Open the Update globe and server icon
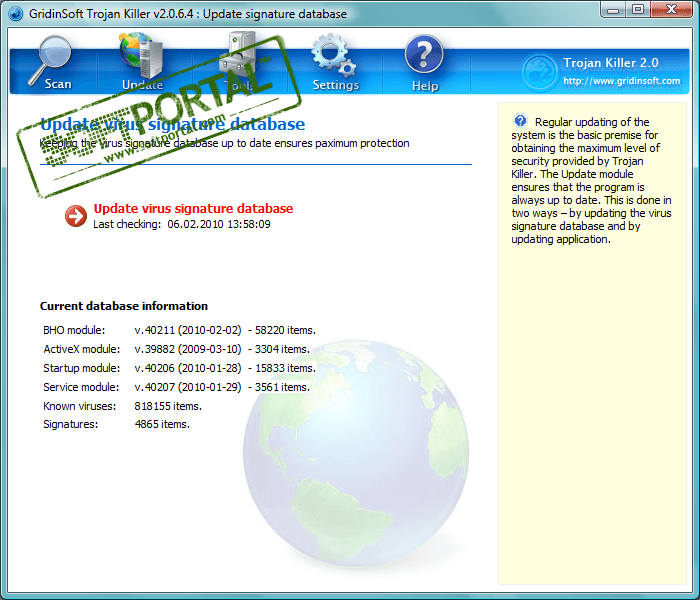Screen dimensions: 700x600 pyautogui.click(x=142, y=55)
